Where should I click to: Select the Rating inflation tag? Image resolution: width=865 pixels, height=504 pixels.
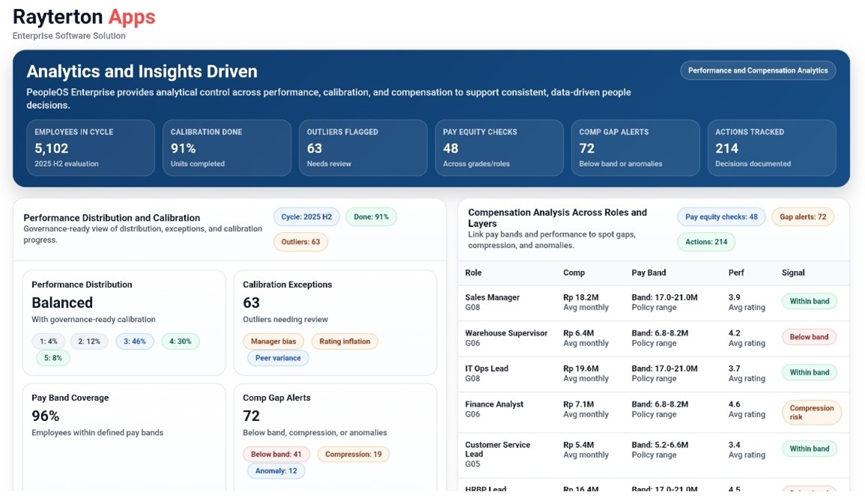[345, 341]
